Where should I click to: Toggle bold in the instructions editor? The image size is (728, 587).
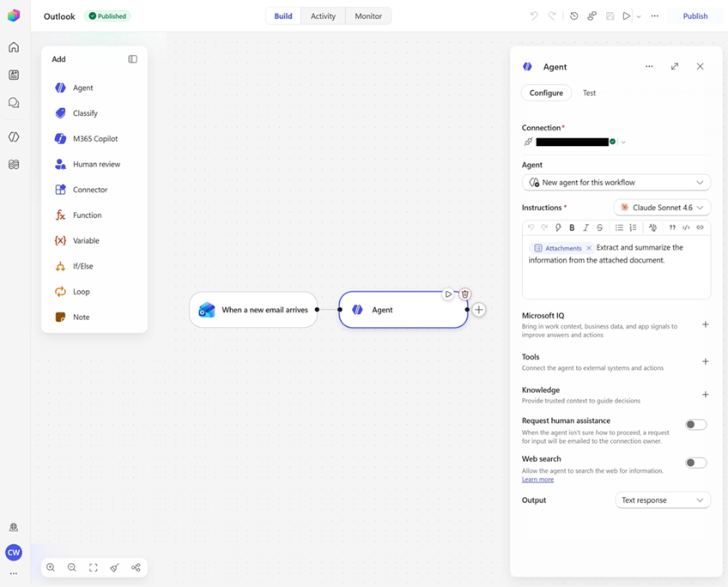pyautogui.click(x=572, y=227)
